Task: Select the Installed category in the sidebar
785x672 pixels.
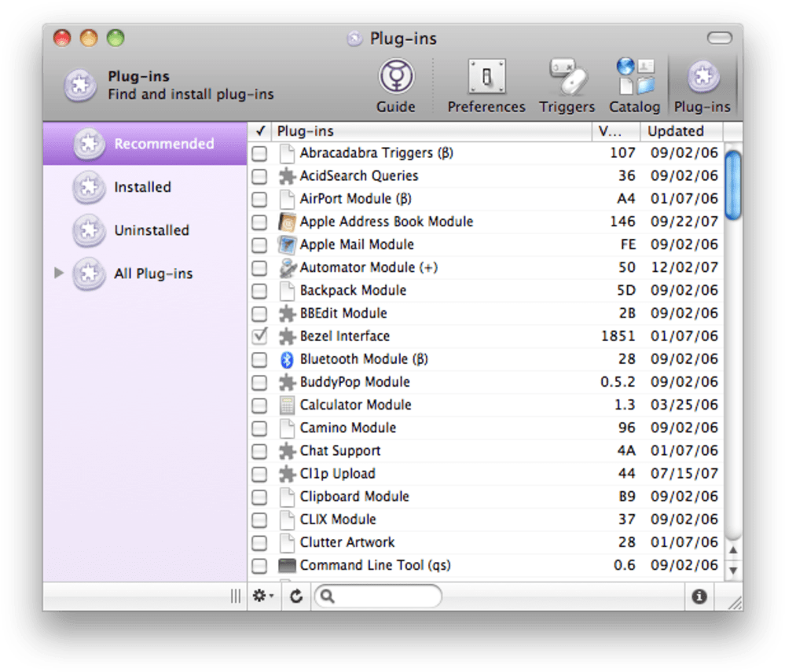Action: (144, 187)
